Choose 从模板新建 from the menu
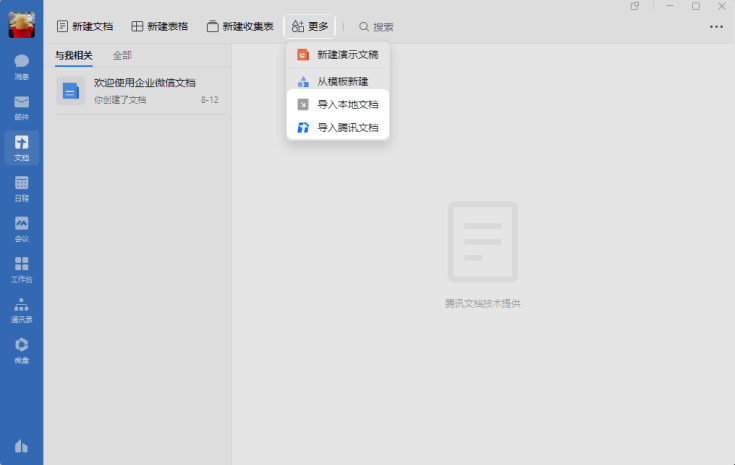 click(x=338, y=81)
